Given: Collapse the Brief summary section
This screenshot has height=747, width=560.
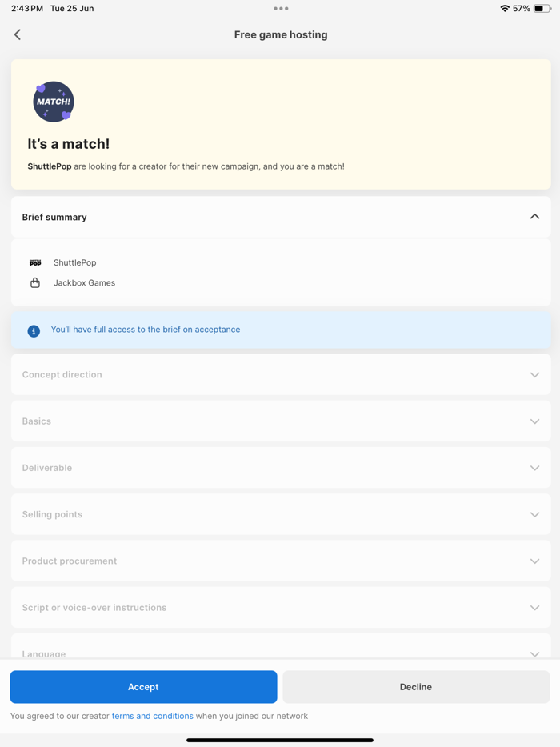Looking at the screenshot, I should coord(534,217).
